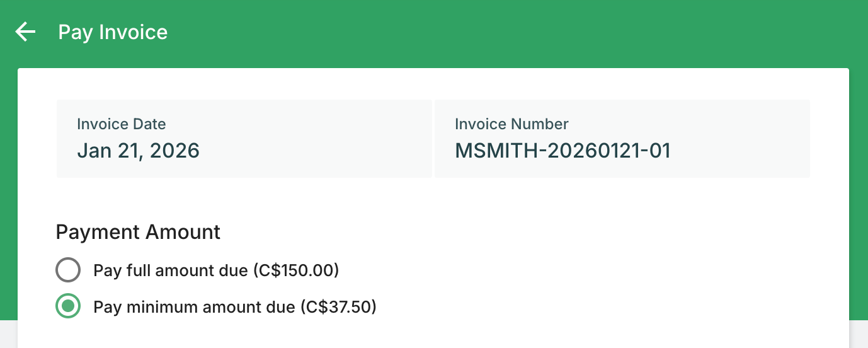Click the MSMITH prefix of the invoice number
The width and height of the screenshot is (868, 348).
click(x=496, y=151)
